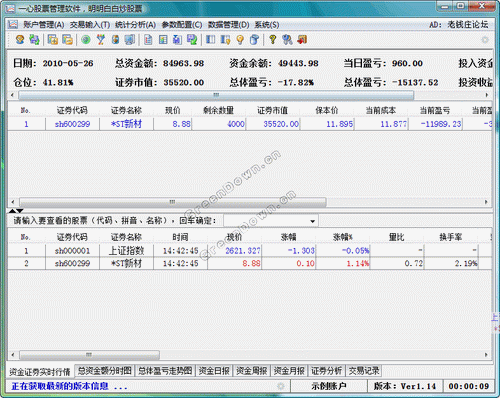This screenshot has width=500, height=398.
Task: Click the remove-window minus toolbar icon
Action: pyautogui.click(x=67, y=40)
